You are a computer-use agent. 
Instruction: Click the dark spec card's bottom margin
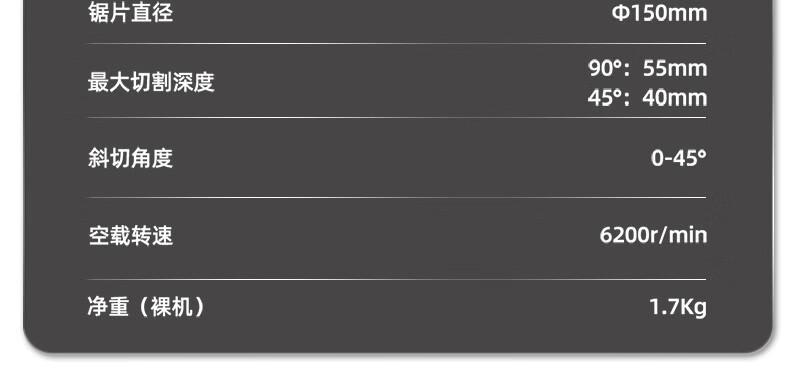(x=397, y=337)
